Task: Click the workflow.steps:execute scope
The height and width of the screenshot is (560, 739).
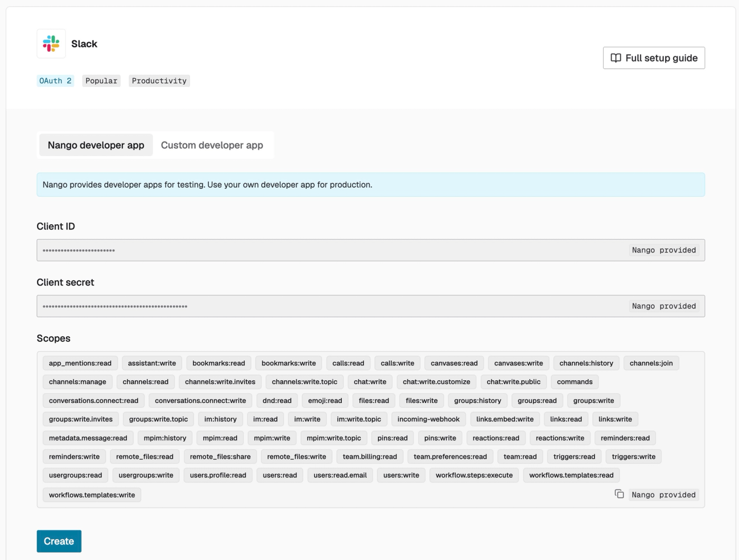Action: [474, 475]
